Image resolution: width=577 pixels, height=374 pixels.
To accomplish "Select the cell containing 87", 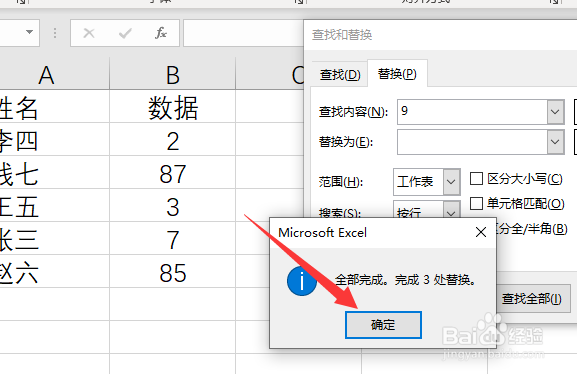I will tap(173, 173).
